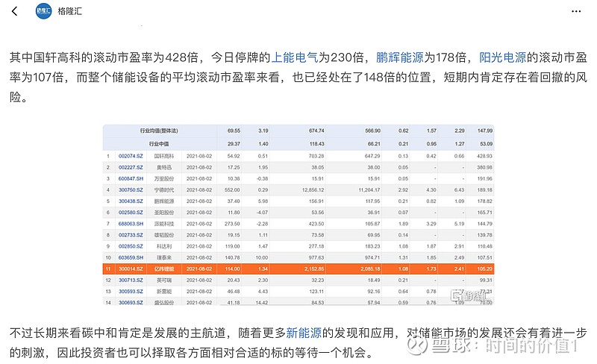Click the 行业均值(整体法) header row label

[159, 131]
